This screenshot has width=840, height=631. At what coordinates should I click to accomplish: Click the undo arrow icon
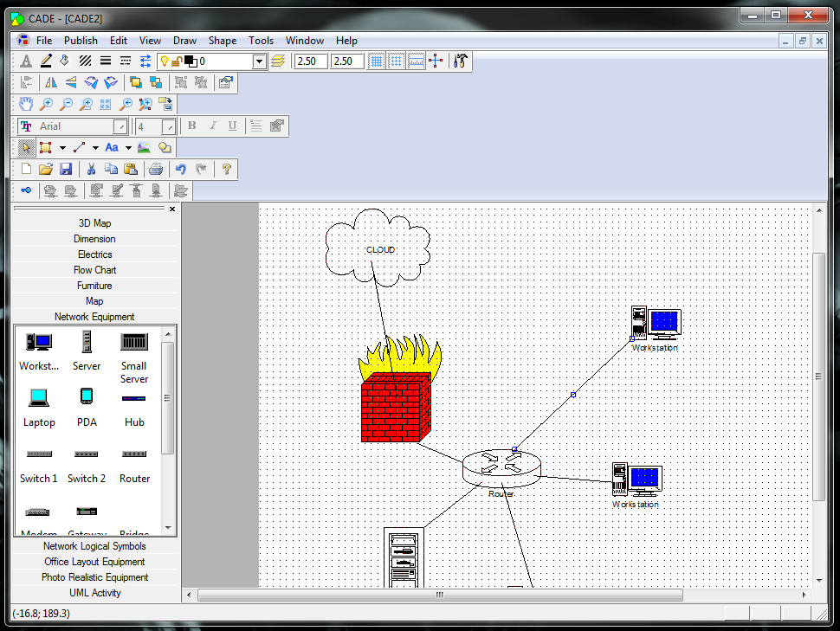(180, 170)
